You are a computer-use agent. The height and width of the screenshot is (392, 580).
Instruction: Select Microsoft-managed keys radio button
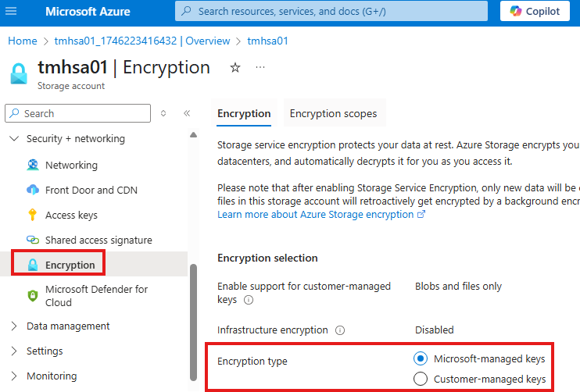click(421, 359)
